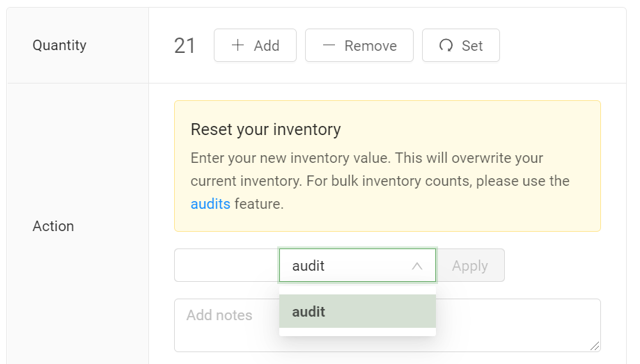Click the notes textarea resize handle
This screenshot has height=364, width=640.
tap(595, 346)
